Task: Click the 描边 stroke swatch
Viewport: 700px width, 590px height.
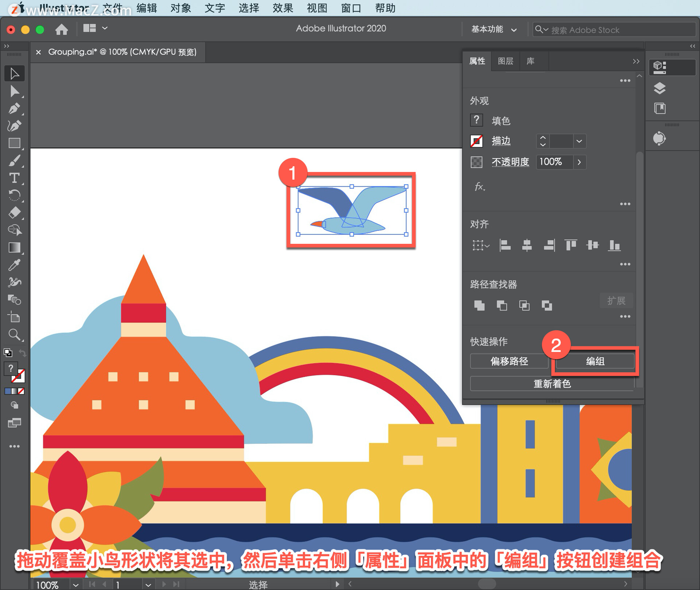Action: 477,141
